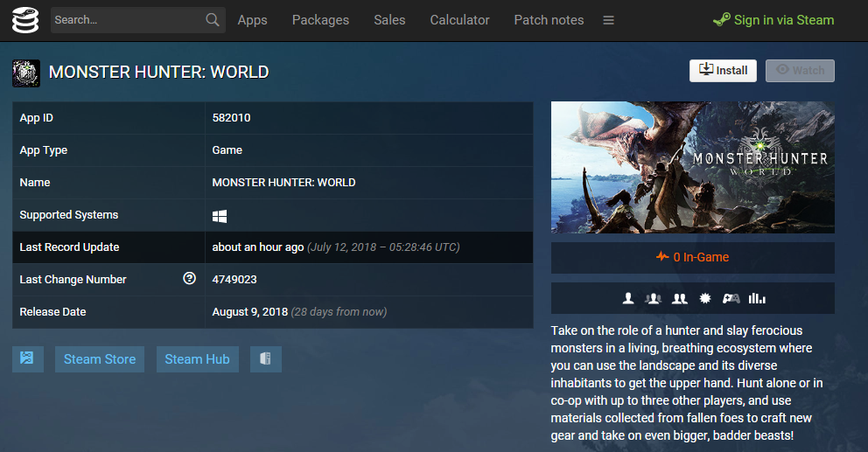Viewport: 868px width, 452px height.
Task: Click the stats bar-chart category icon
Action: click(x=757, y=299)
